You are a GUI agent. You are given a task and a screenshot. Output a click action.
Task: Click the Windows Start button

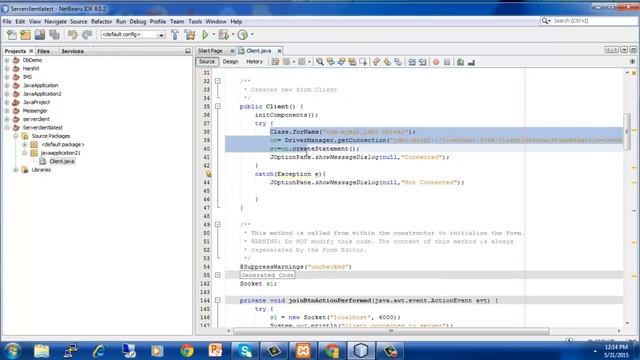click(12, 351)
